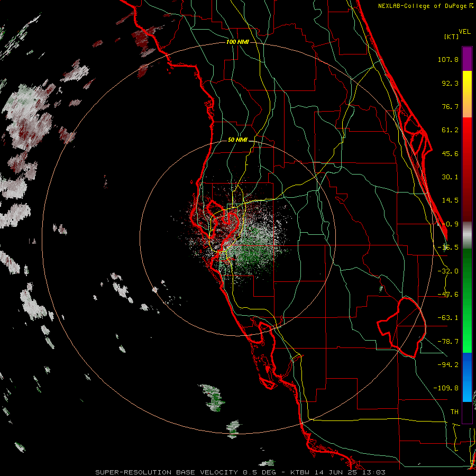The width and height of the screenshot is (476, 476).
Task: Select the -63.1 legend value
Action: (448, 318)
